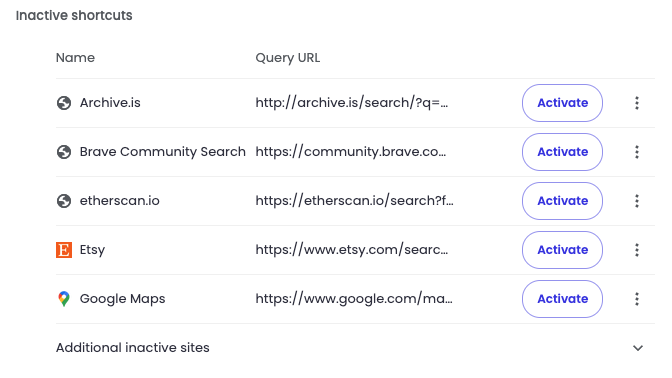
Task: Activate the Google Maps shortcut
Action: point(562,299)
